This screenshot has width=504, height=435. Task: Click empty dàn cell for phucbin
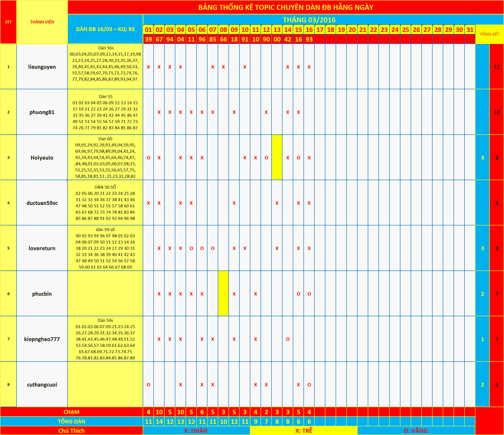(105, 293)
